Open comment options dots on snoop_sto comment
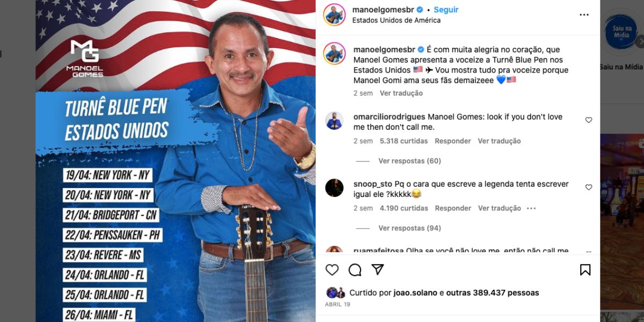This screenshot has width=644, height=322. tap(531, 208)
